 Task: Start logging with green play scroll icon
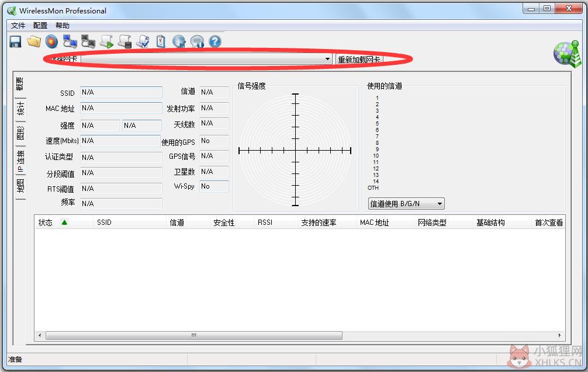107,41
